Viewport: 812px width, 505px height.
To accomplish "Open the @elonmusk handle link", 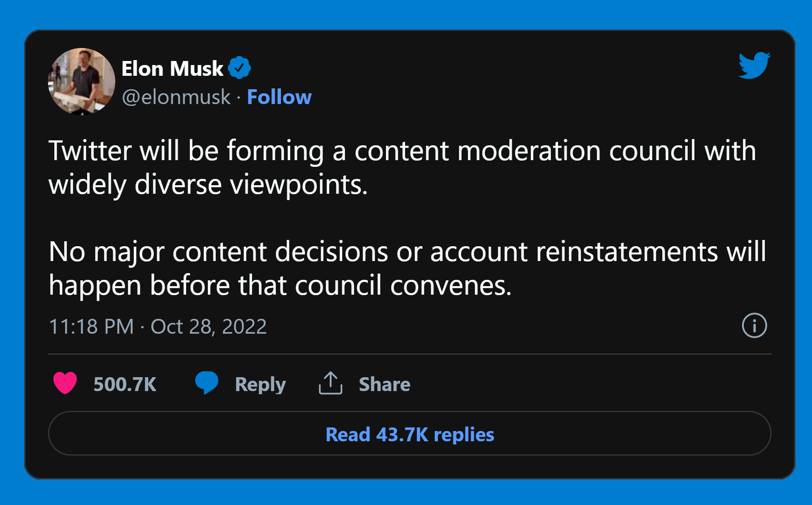I will 176,97.
